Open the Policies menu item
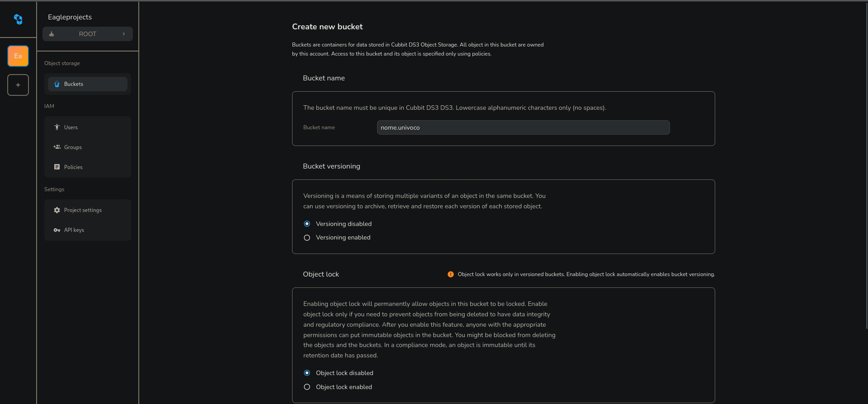868x404 pixels. (x=73, y=167)
